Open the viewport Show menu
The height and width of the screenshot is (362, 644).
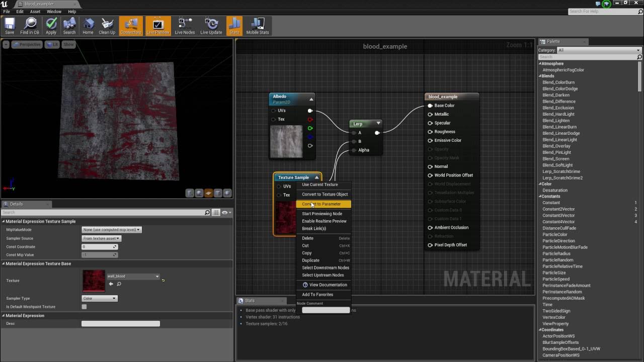click(x=68, y=44)
